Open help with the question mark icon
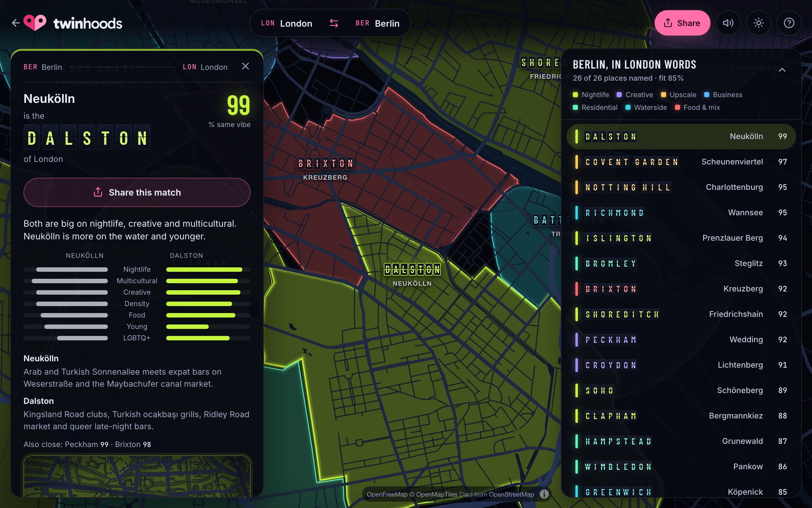 coord(789,23)
